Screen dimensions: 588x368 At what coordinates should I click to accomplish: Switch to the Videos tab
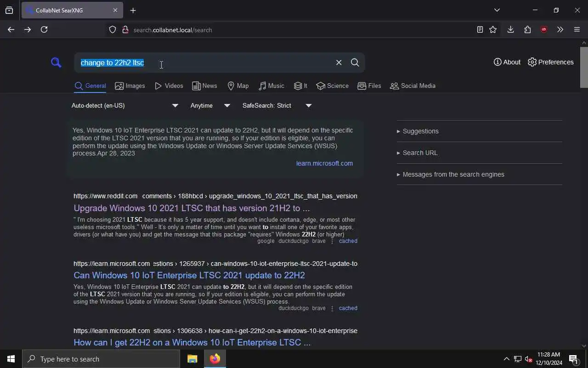[x=169, y=86]
